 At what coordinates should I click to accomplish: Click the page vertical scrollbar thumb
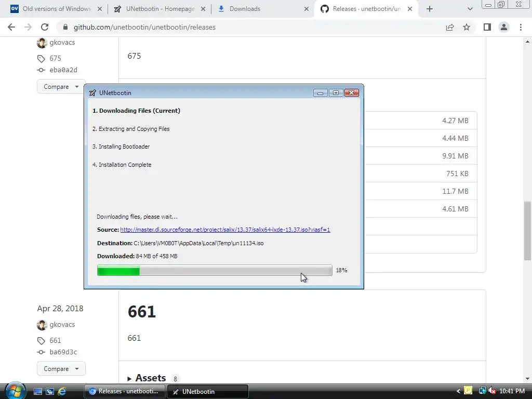(x=527, y=231)
